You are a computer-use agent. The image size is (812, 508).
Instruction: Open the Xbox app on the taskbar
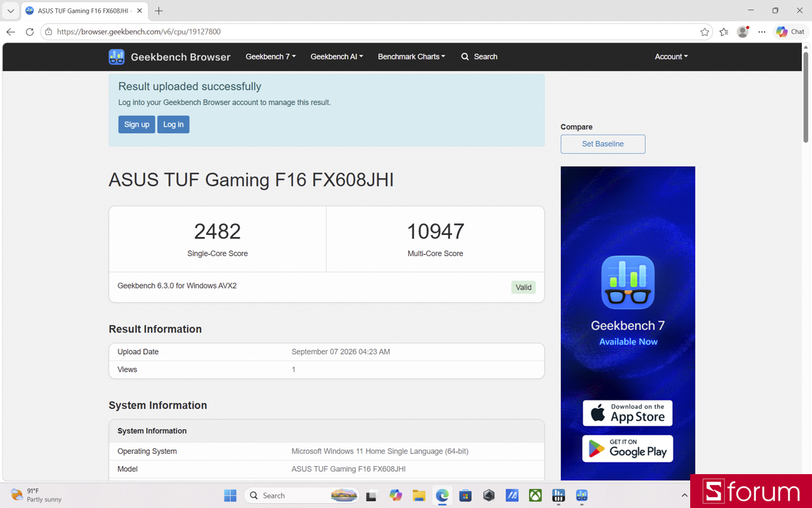tap(535, 496)
